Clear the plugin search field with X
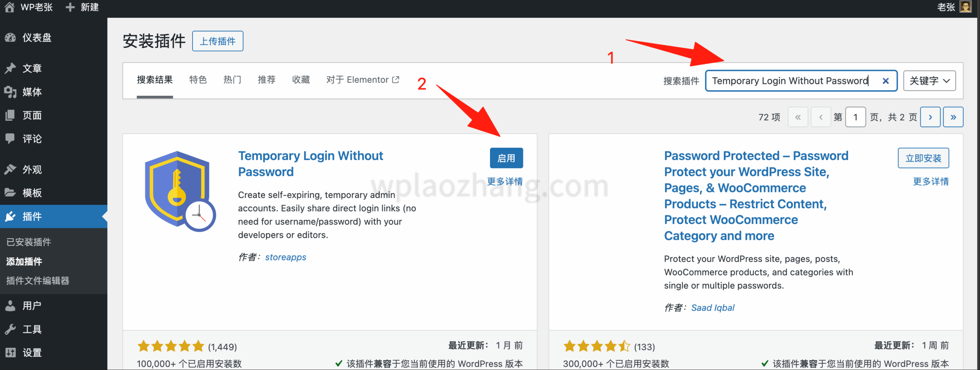 coord(885,81)
